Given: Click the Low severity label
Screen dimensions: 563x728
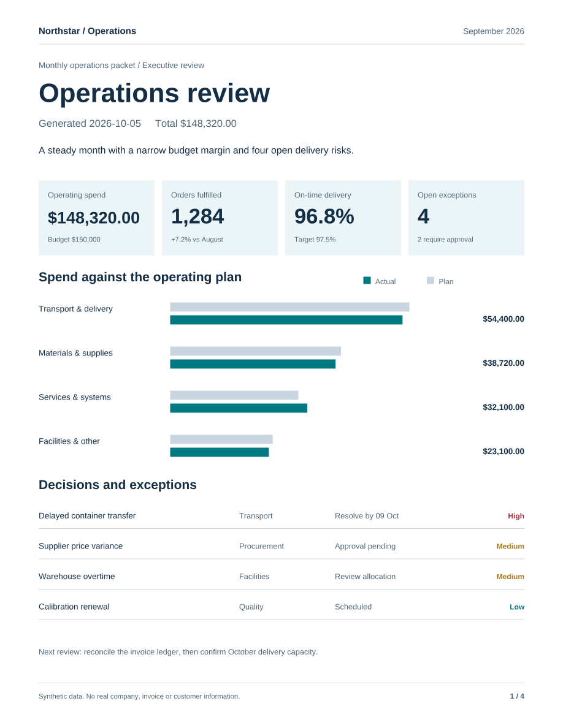Looking at the screenshot, I should tap(516, 607).
